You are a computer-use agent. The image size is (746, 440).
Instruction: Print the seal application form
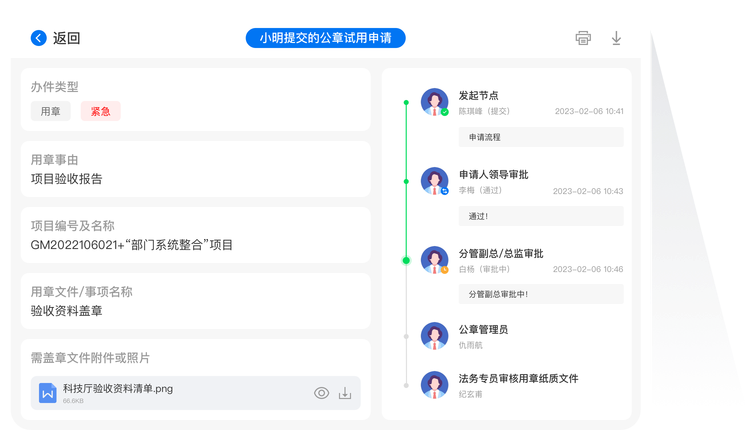(583, 38)
